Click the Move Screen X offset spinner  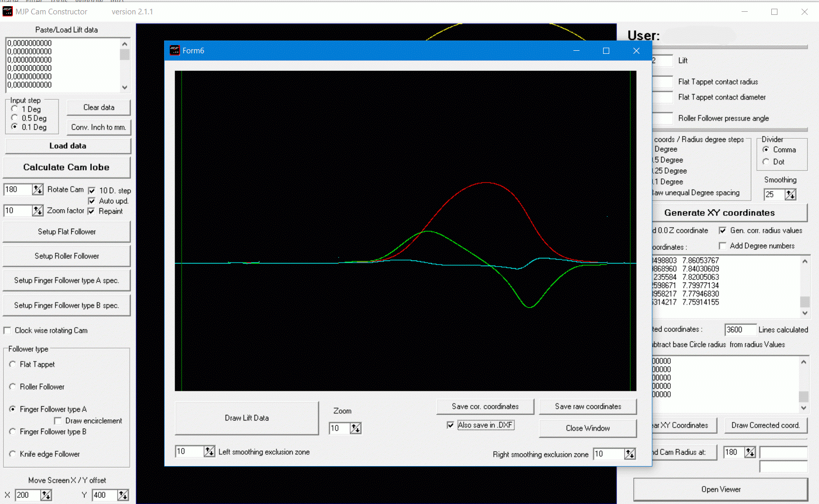[46, 495]
